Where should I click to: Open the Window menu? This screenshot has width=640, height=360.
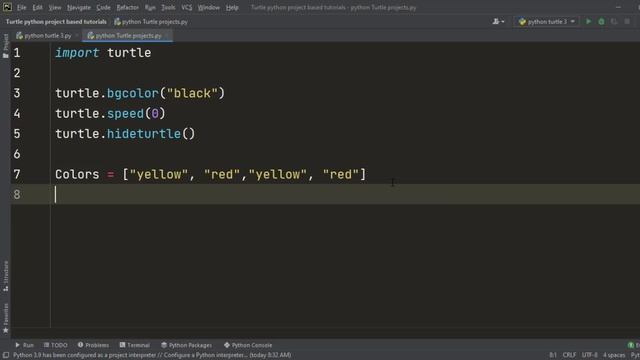tap(209, 7)
